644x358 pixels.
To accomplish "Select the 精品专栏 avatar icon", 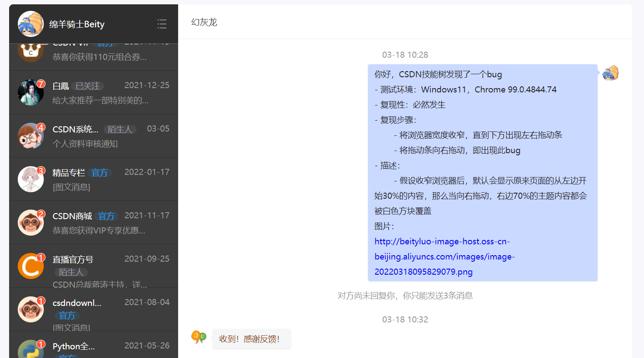I will [30, 179].
